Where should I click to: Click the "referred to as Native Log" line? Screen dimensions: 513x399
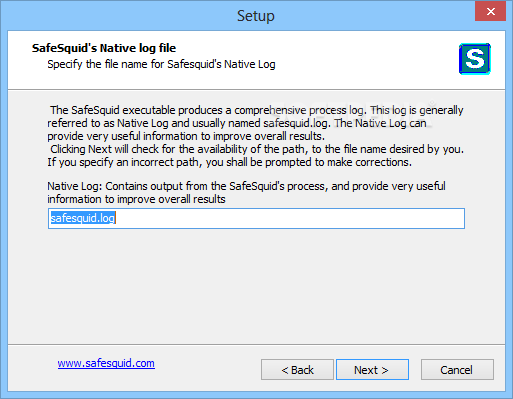[237, 123]
